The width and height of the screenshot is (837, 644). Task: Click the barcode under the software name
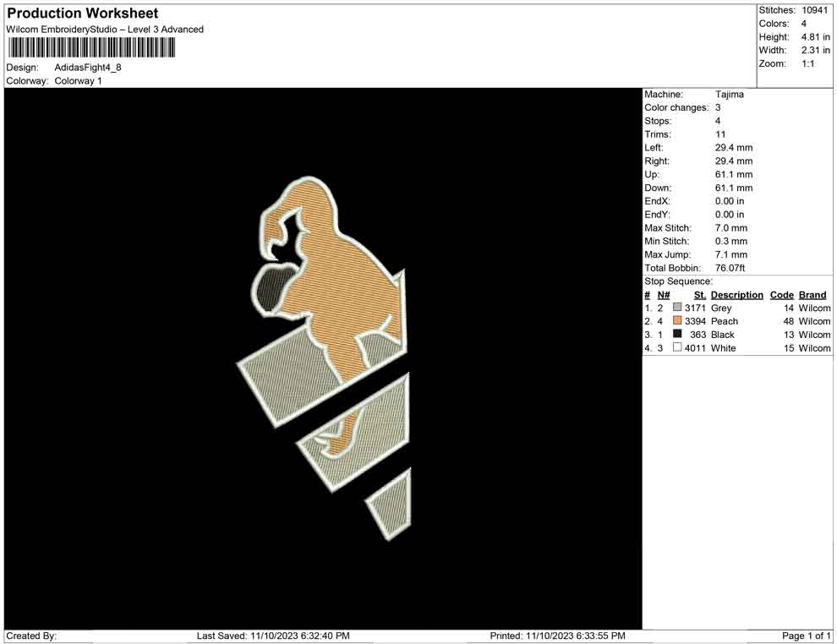point(90,48)
